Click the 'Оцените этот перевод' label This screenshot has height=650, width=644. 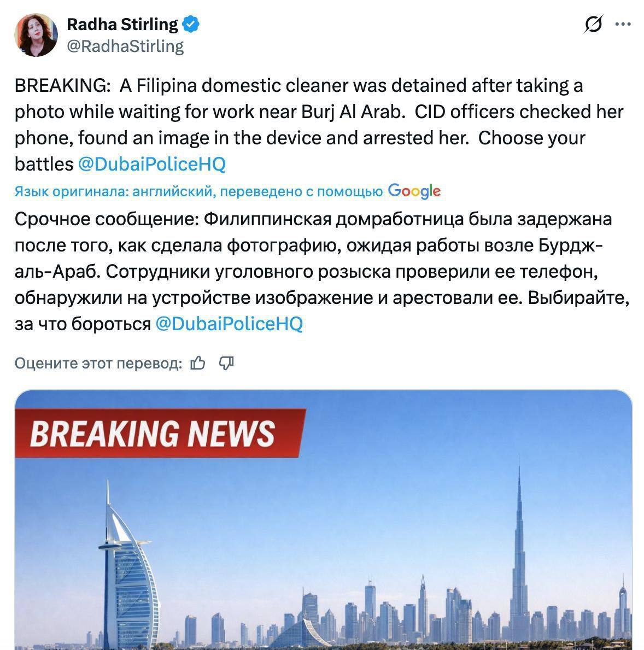pyautogui.click(x=98, y=363)
